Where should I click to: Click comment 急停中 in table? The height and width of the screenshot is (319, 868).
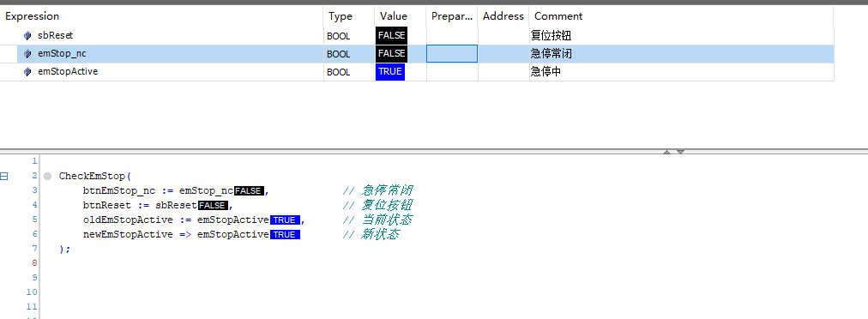(546, 71)
